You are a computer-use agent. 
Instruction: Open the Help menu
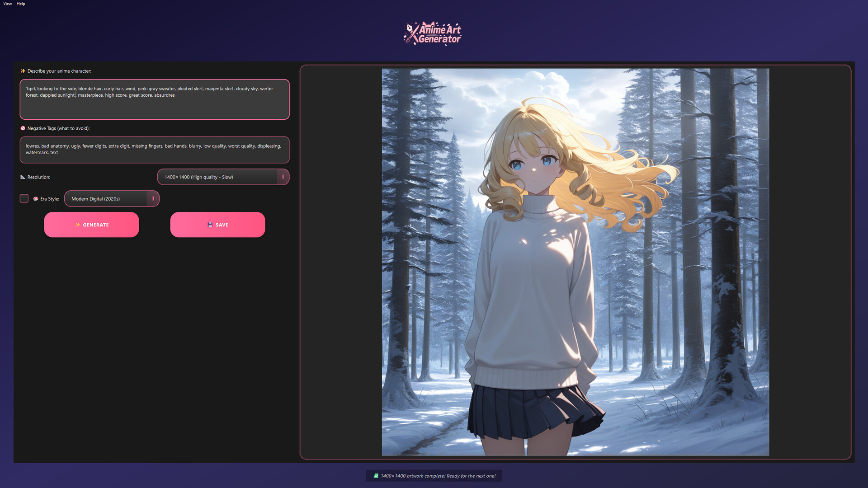pyautogui.click(x=20, y=4)
